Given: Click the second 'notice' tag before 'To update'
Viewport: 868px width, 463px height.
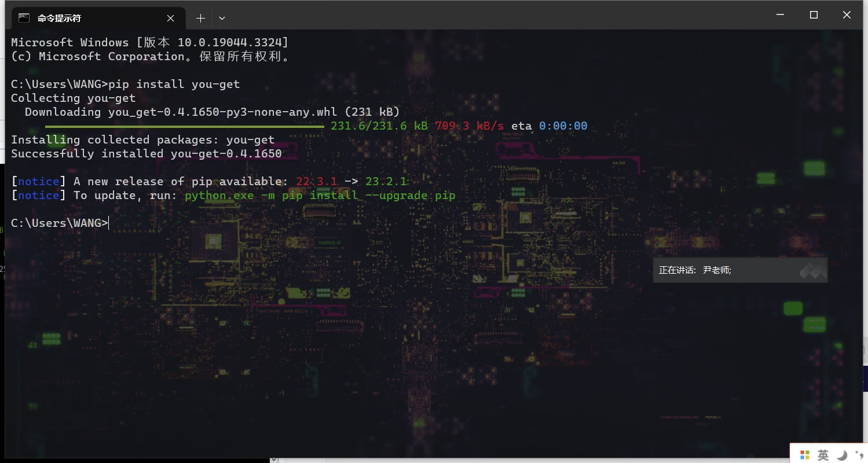Looking at the screenshot, I should pos(38,195).
